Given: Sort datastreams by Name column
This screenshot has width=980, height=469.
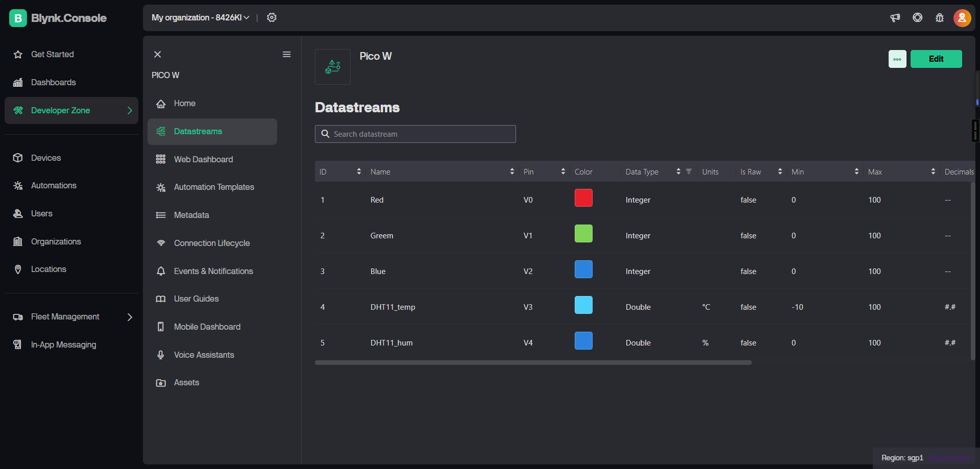Looking at the screenshot, I should [512, 171].
